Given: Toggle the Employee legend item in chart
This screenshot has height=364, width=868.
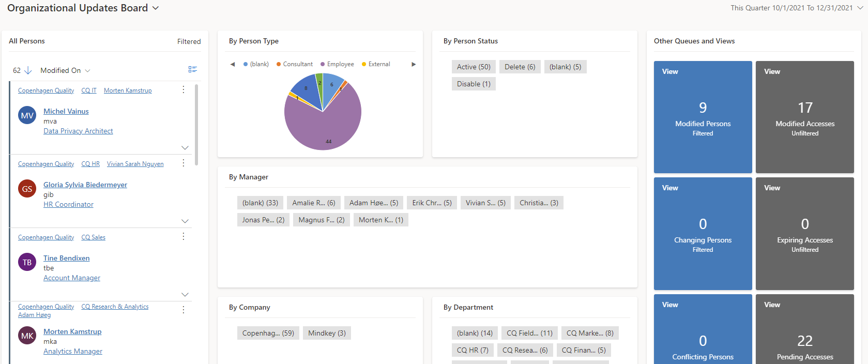Looking at the screenshot, I should [337, 64].
